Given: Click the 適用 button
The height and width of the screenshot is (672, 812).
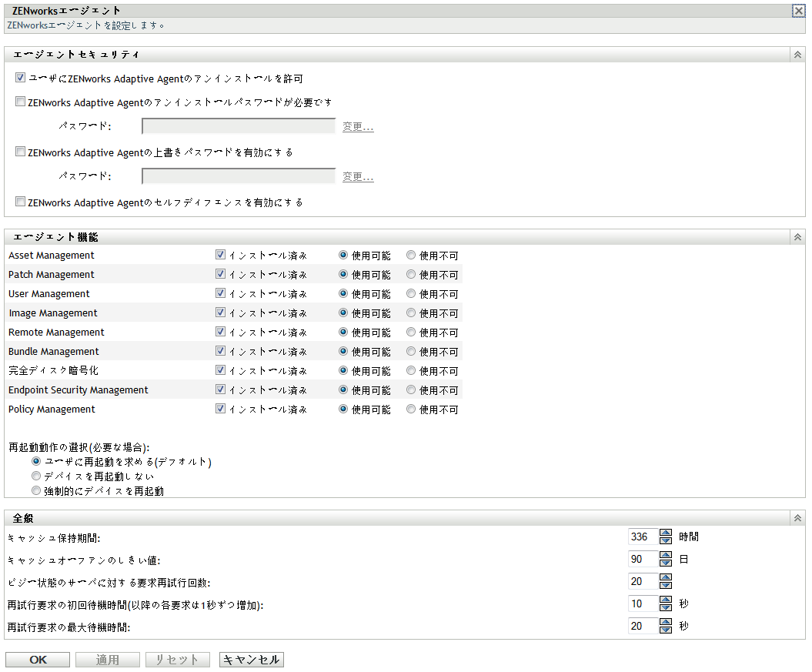Looking at the screenshot, I should click(x=108, y=660).
